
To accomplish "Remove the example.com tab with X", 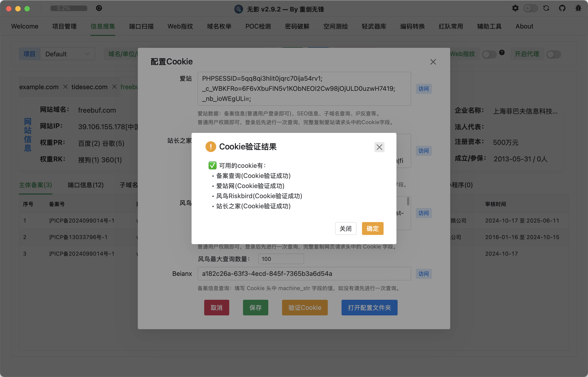I will coord(65,87).
